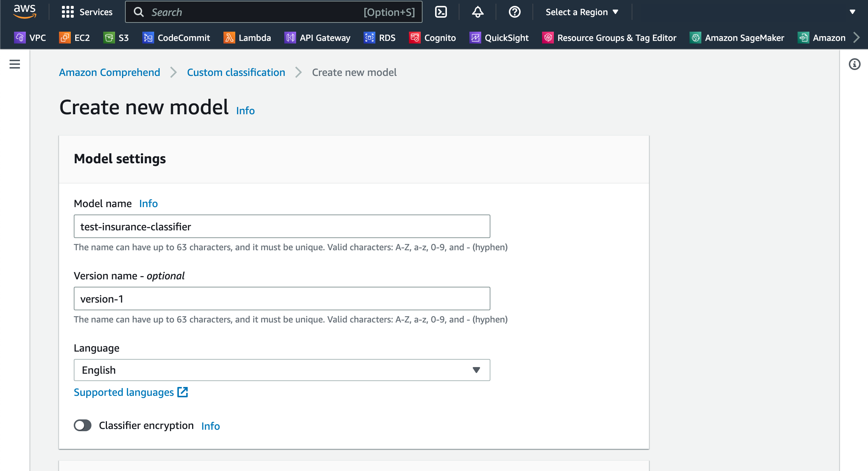This screenshot has height=471, width=868.
Task: Open the notifications bell
Action: [x=478, y=12]
